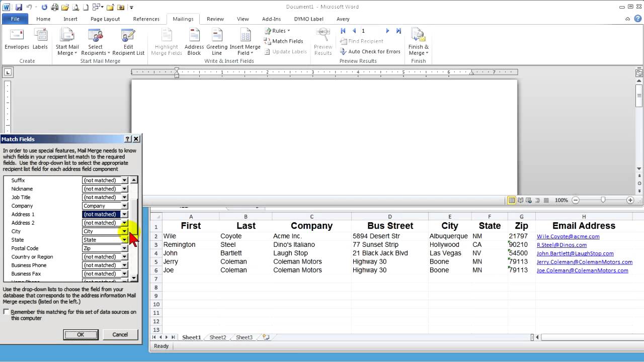Click Highlight Merge Fields icon

167,41
